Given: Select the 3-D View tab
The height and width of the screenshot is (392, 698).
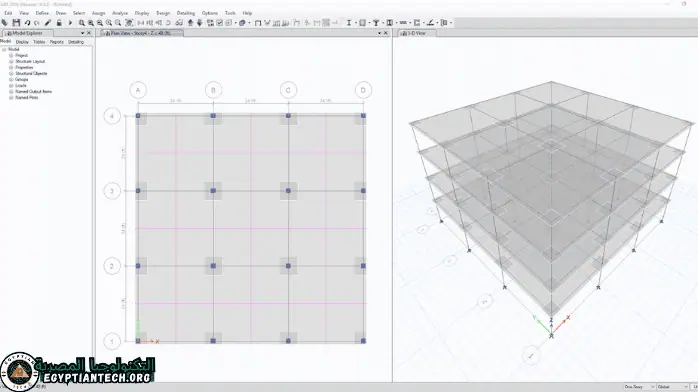Looking at the screenshot, I should pyautogui.click(x=417, y=33).
